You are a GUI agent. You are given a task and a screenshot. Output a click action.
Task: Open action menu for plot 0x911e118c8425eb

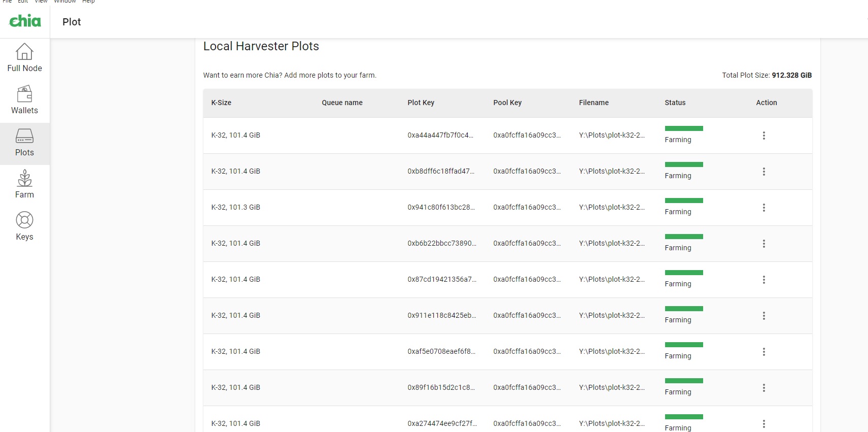(x=763, y=316)
